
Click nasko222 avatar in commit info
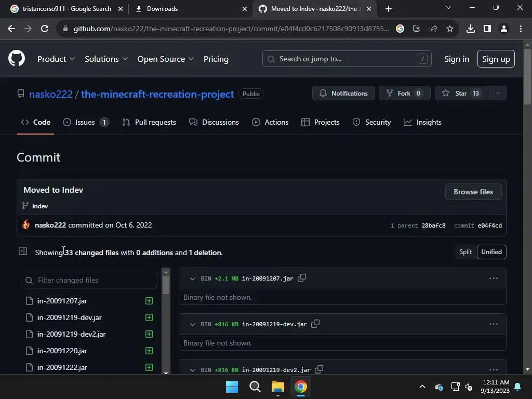click(x=26, y=224)
